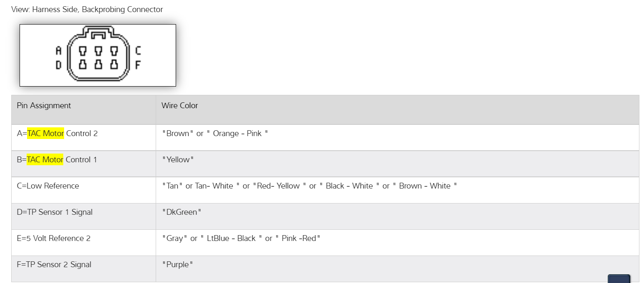Click the "DkGreen" wire color text

[182, 212]
